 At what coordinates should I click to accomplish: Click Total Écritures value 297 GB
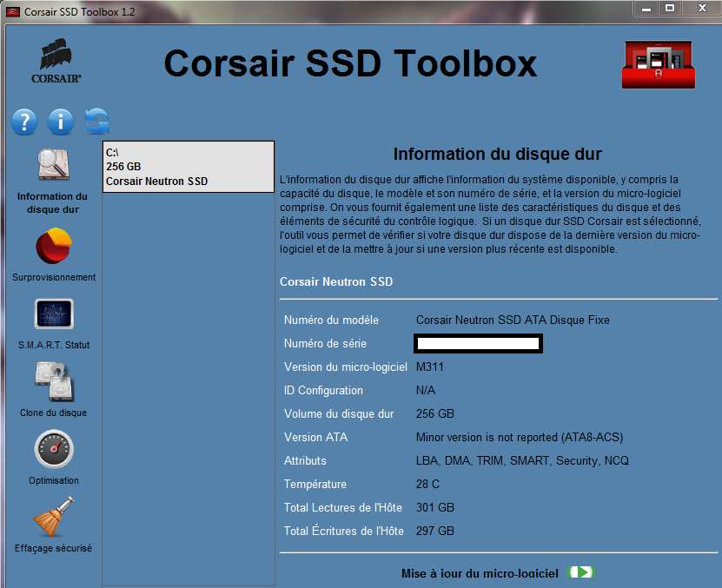pos(434,531)
